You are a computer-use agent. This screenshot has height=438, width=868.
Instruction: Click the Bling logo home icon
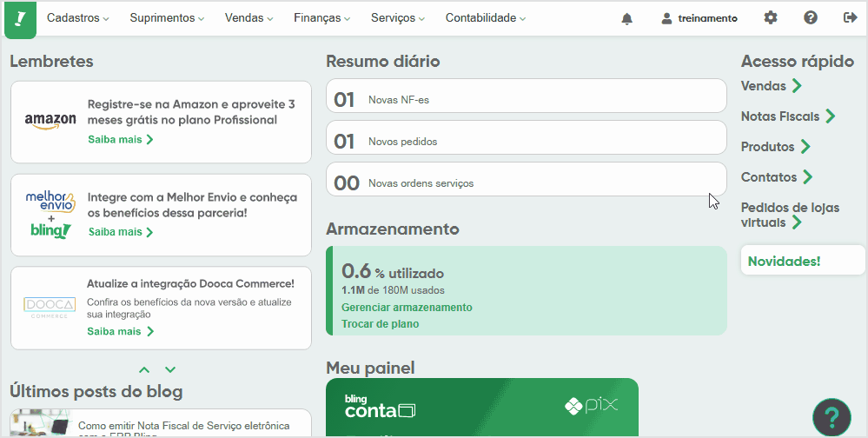pyautogui.click(x=21, y=19)
